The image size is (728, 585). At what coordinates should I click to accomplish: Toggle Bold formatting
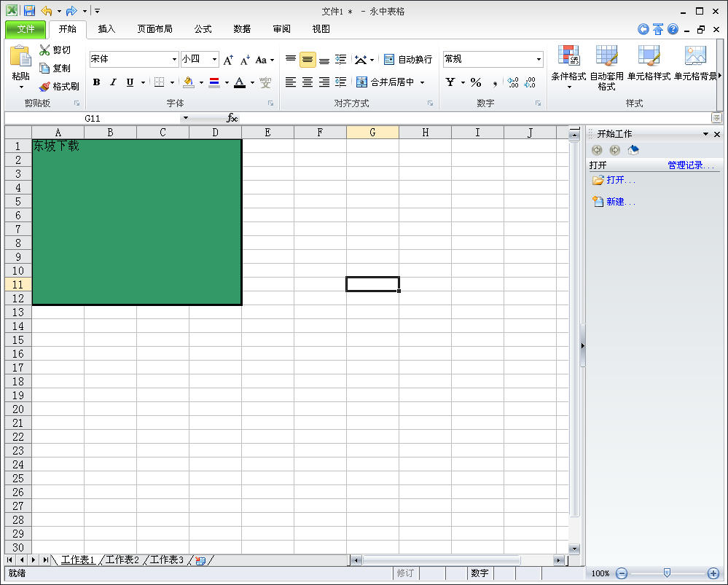click(97, 82)
